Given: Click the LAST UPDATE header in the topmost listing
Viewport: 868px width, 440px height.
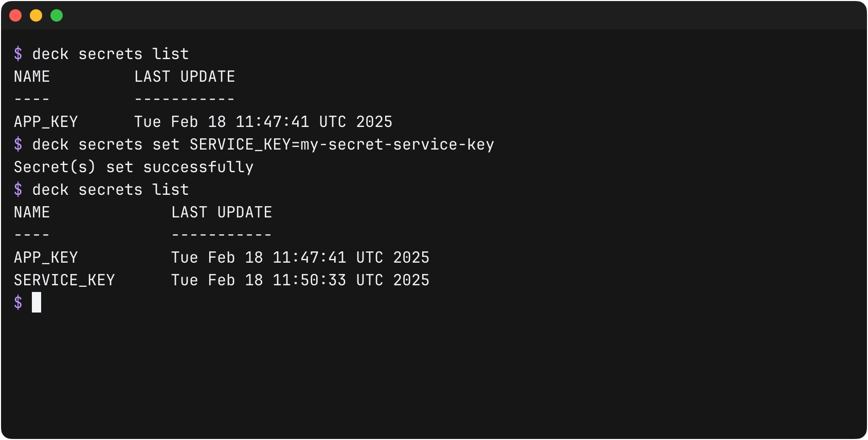Looking at the screenshot, I should click(x=185, y=77).
